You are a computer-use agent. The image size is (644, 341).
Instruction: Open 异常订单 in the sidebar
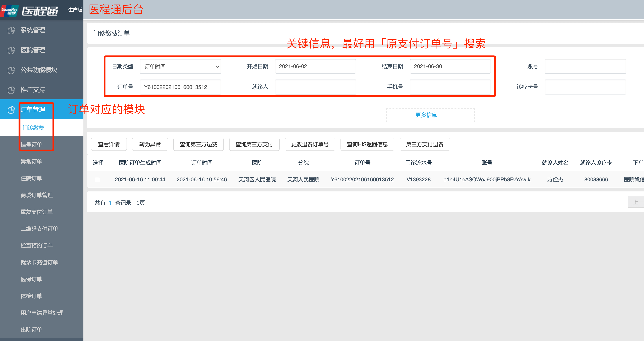31,161
